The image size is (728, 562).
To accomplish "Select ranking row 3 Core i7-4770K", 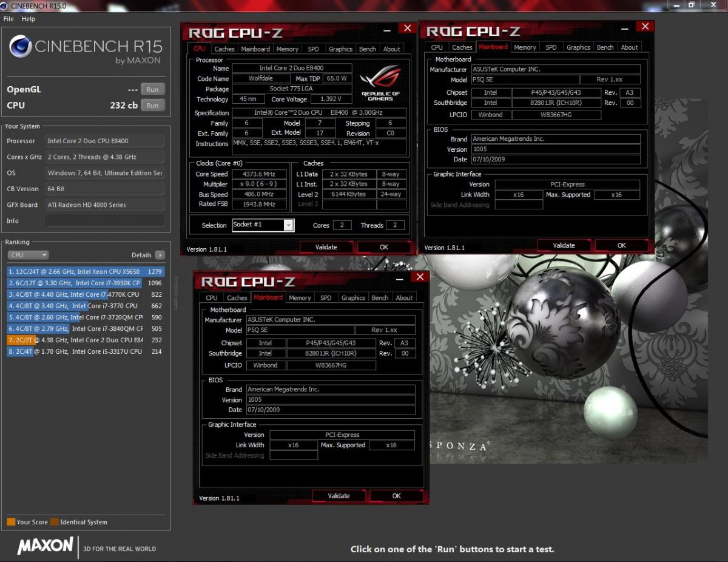I will pos(86,294).
